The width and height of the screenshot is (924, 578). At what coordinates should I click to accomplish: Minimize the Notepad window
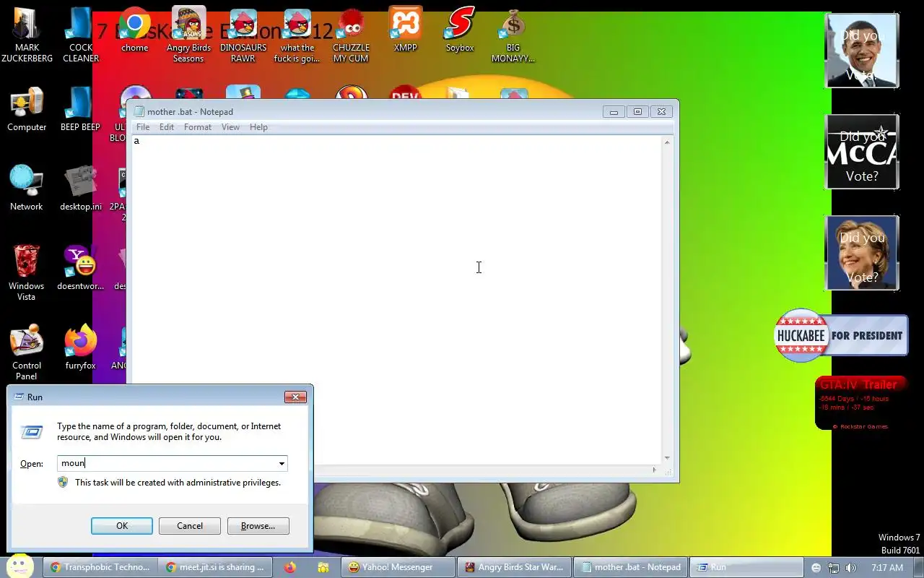(x=614, y=111)
